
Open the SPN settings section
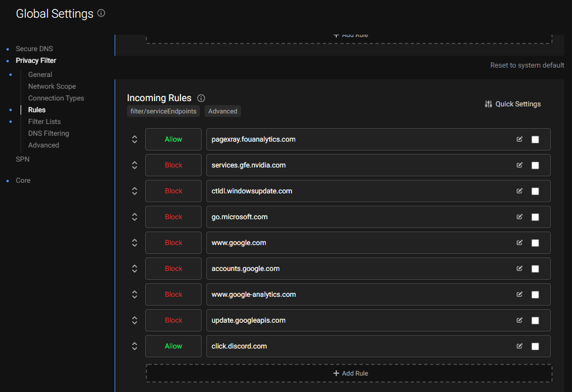point(22,159)
